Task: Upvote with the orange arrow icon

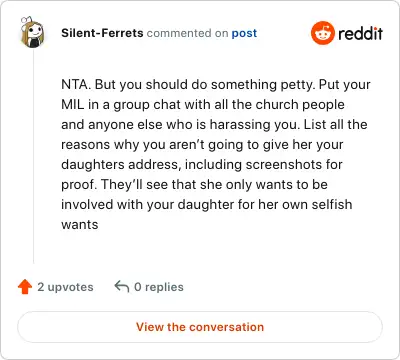Action: point(25,287)
